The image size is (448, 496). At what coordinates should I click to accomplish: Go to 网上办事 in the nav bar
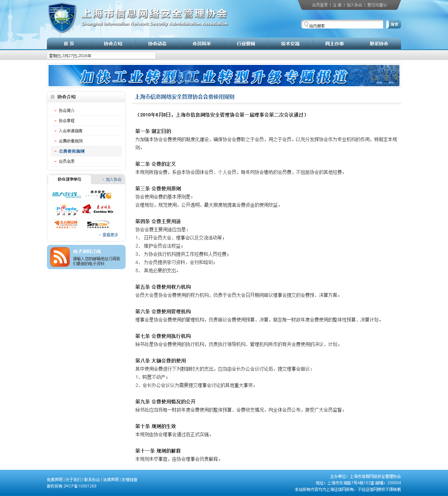click(334, 44)
